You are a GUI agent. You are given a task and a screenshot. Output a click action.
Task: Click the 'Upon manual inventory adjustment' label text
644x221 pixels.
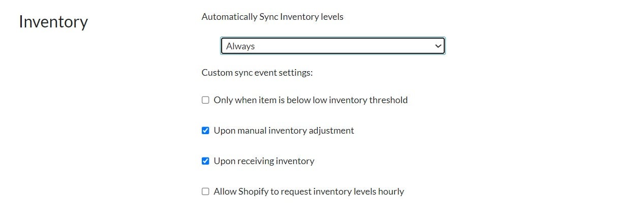284,131
